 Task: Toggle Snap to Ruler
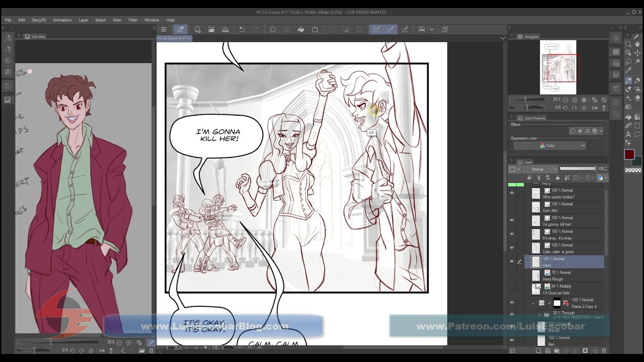pos(375,29)
